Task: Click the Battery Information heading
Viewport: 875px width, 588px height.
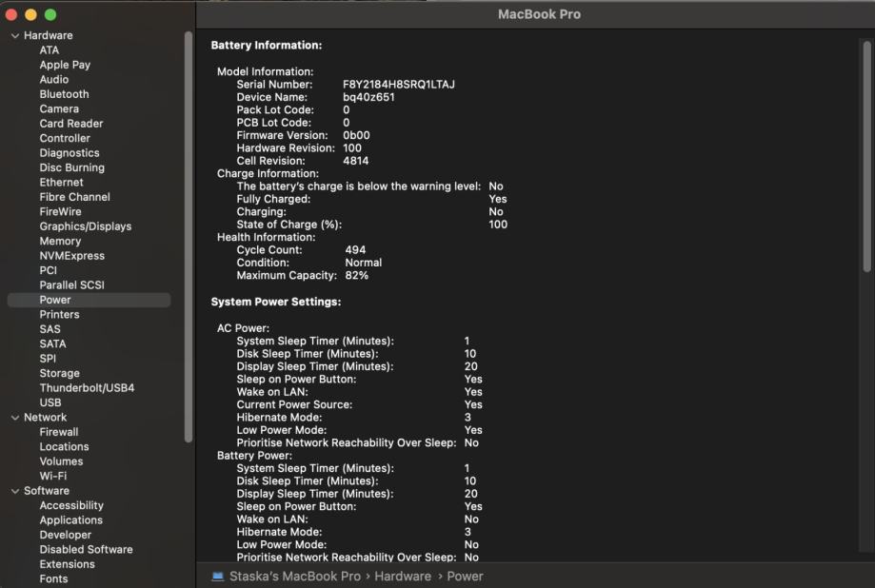Action: (267, 45)
